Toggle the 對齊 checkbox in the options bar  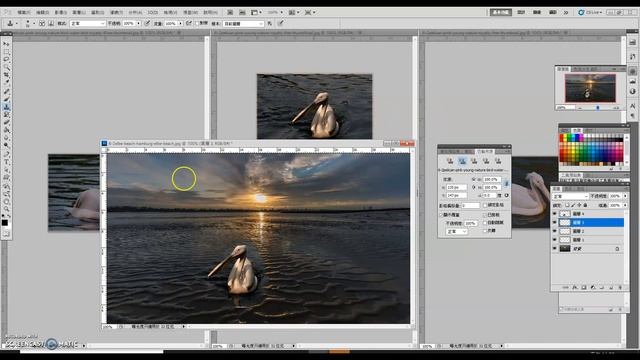[x=198, y=24]
